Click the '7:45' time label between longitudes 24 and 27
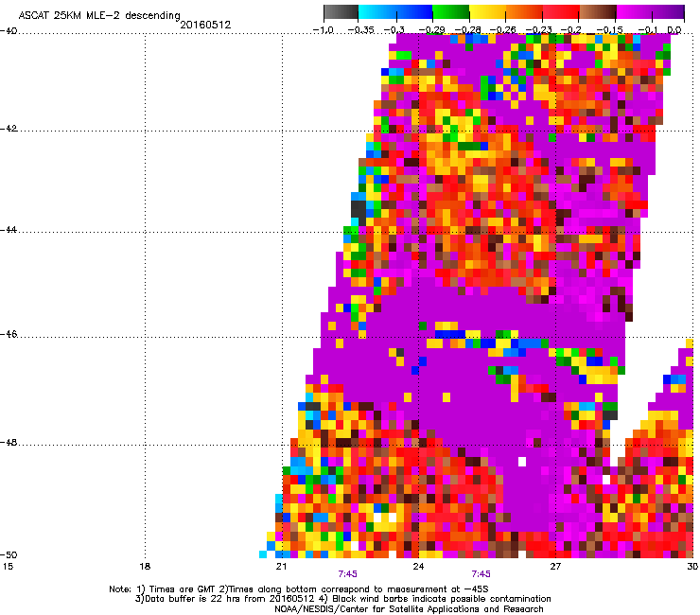 [x=481, y=574]
